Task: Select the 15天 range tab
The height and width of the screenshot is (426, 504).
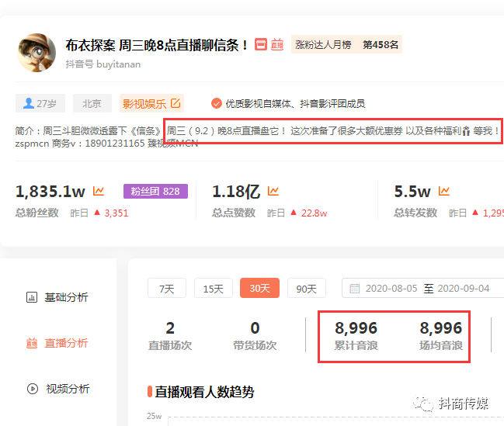Action: point(214,288)
